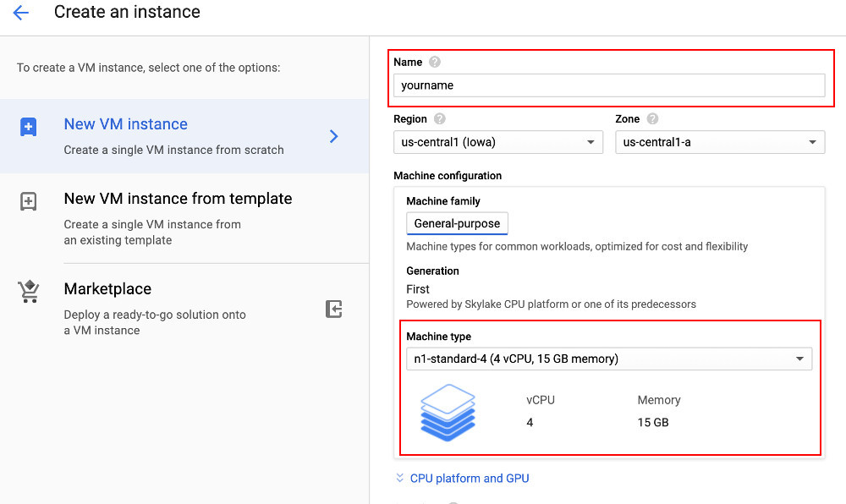Click the Marketplace shopping cart icon
The image size is (846, 504).
click(28, 292)
